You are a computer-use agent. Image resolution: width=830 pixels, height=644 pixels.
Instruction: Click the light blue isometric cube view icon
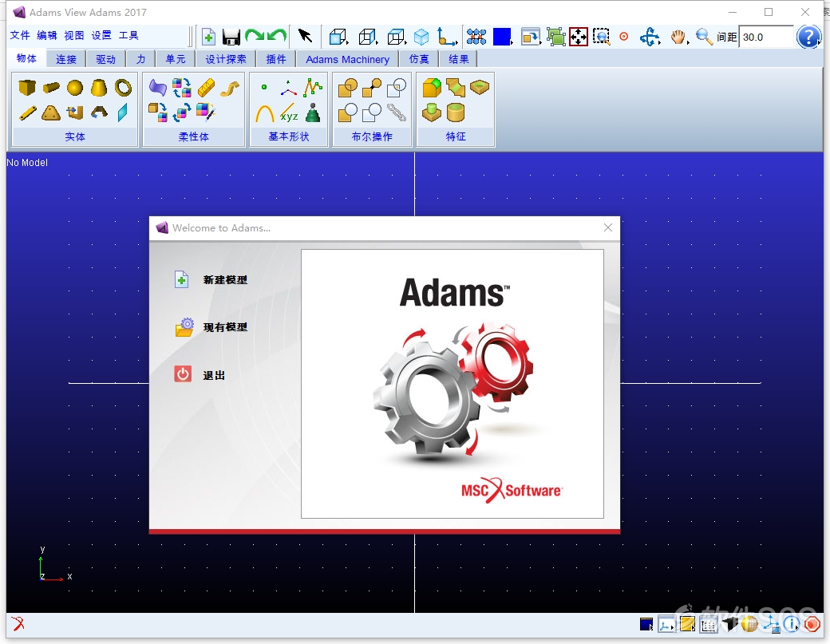click(x=421, y=37)
